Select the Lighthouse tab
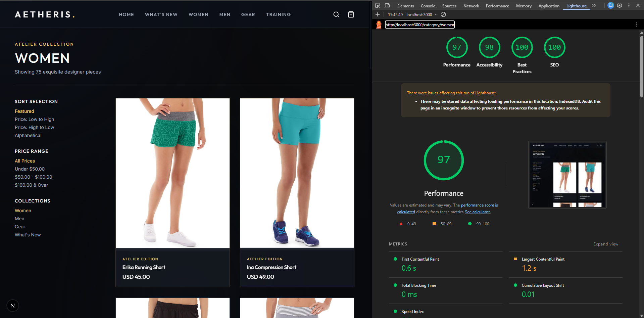Image resolution: width=644 pixels, height=318 pixels. [x=577, y=6]
